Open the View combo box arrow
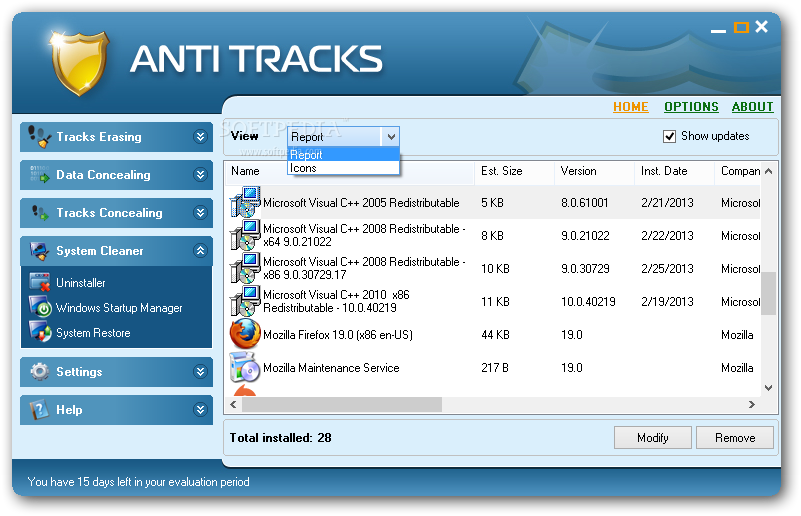This screenshot has width=801, height=516. coord(391,137)
